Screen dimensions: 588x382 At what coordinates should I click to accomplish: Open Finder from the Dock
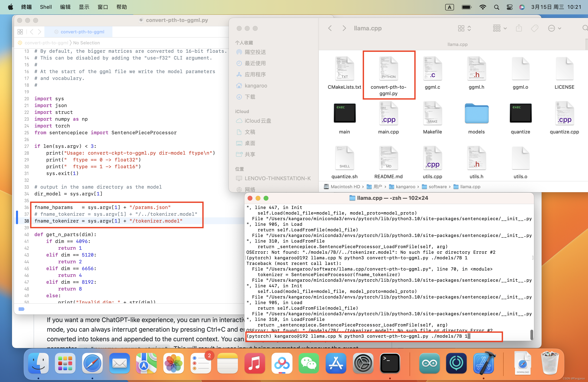click(38, 363)
